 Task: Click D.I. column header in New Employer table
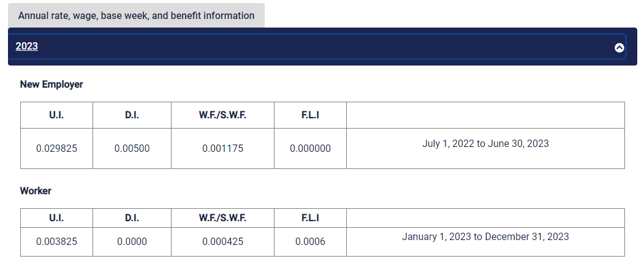tap(132, 115)
